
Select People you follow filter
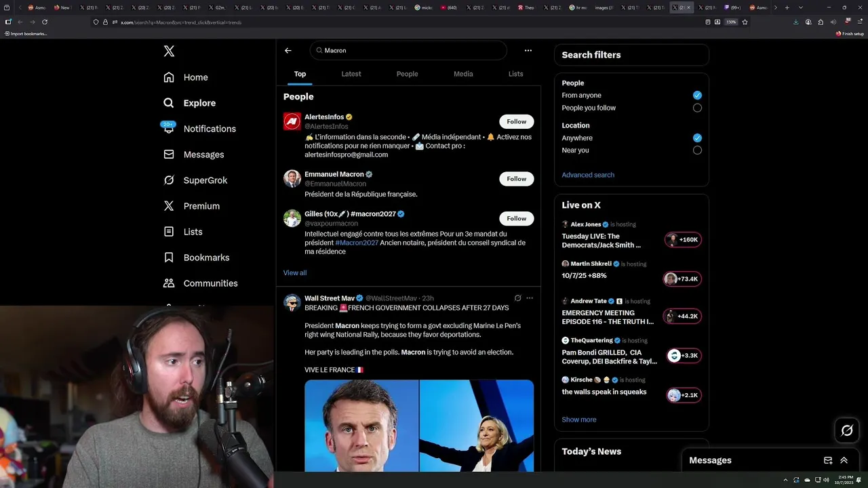[x=697, y=108]
